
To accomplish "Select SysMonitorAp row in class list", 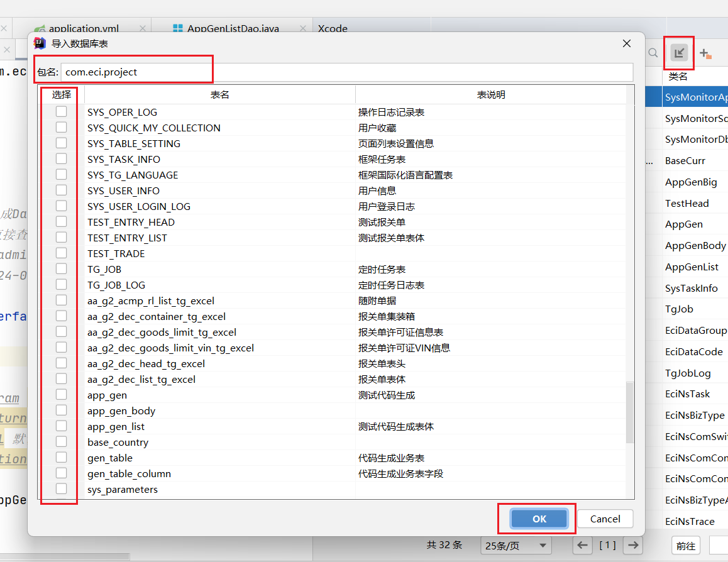I will (x=695, y=97).
